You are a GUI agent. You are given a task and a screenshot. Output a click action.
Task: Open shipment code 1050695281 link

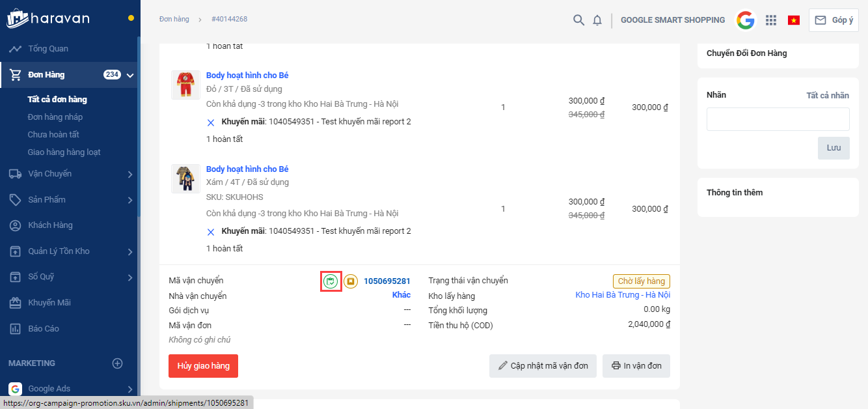pyautogui.click(x=387, y=281)
